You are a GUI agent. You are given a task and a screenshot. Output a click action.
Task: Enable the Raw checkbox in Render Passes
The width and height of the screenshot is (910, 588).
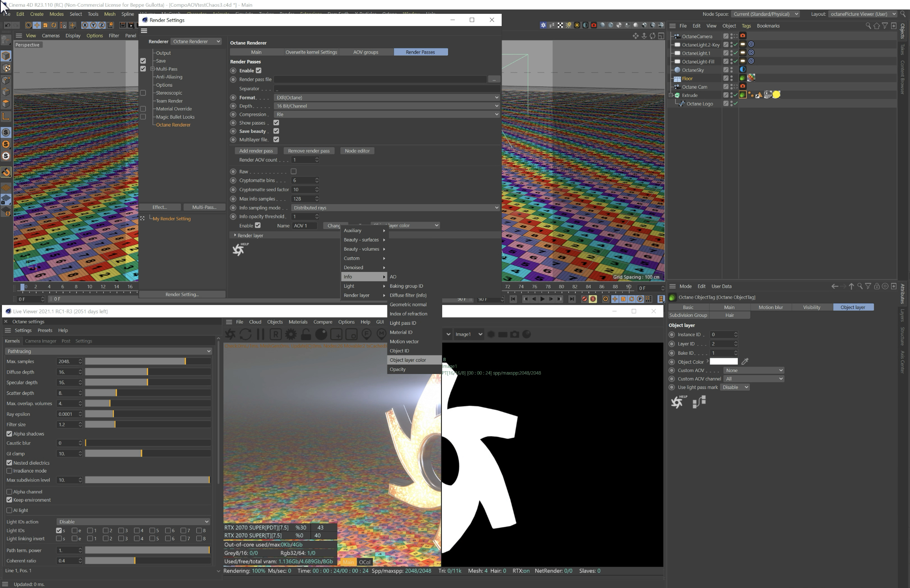coord(294,171)
